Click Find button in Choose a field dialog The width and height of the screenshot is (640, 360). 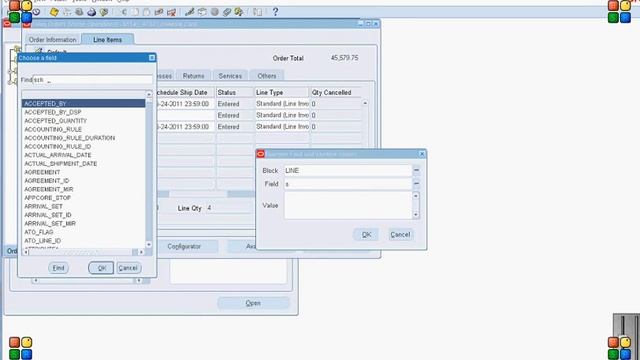tap(58, 268)
